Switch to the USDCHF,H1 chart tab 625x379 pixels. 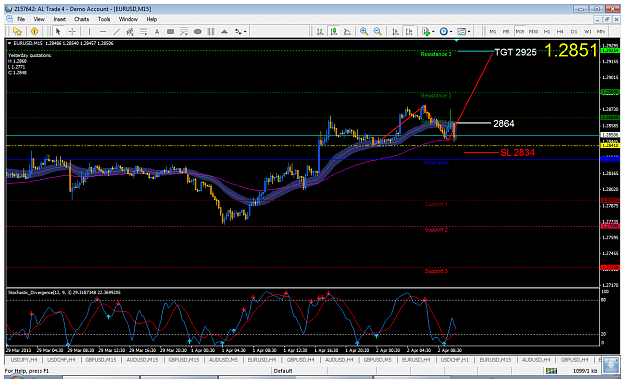coord(455,359)
